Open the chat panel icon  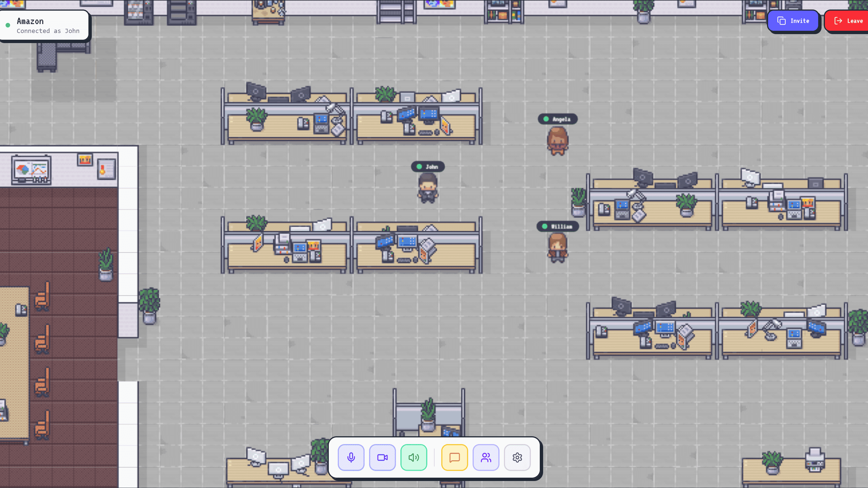pyautogui.click(x=454, y=457)
